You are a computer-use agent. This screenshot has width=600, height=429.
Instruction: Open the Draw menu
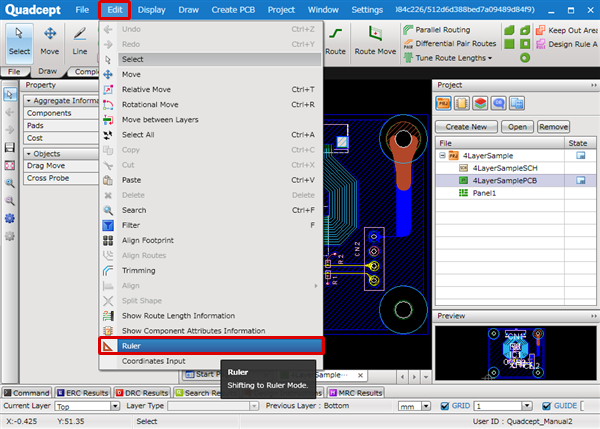[x=188, y=10]
